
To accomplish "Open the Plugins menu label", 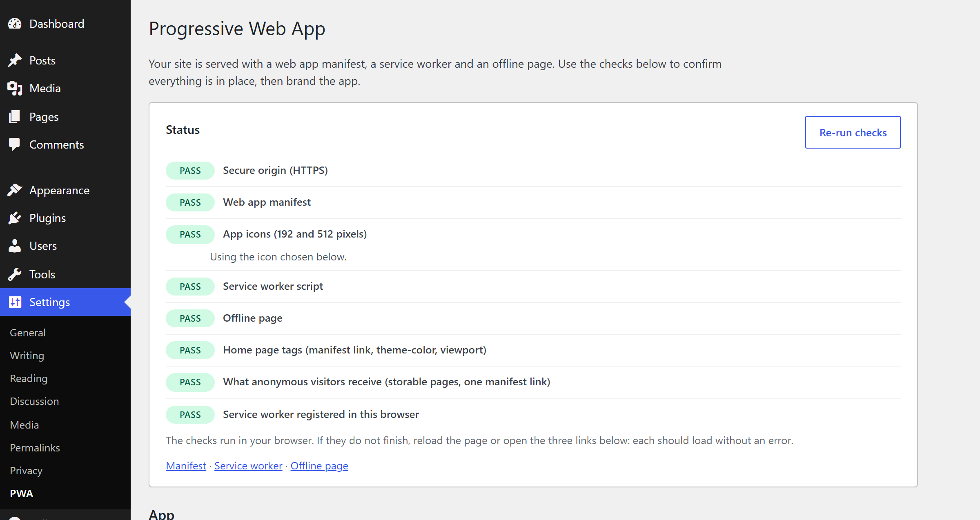I will 47,218.
